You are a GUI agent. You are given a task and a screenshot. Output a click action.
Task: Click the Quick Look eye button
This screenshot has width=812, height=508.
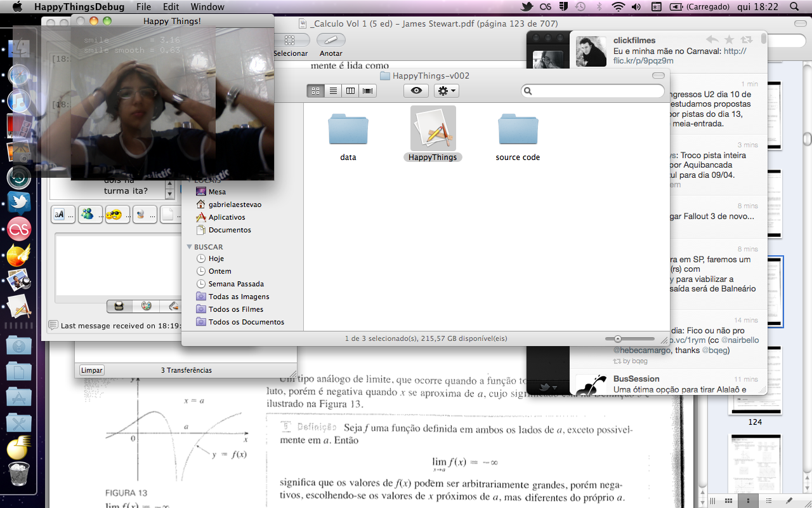click(416, 91)
